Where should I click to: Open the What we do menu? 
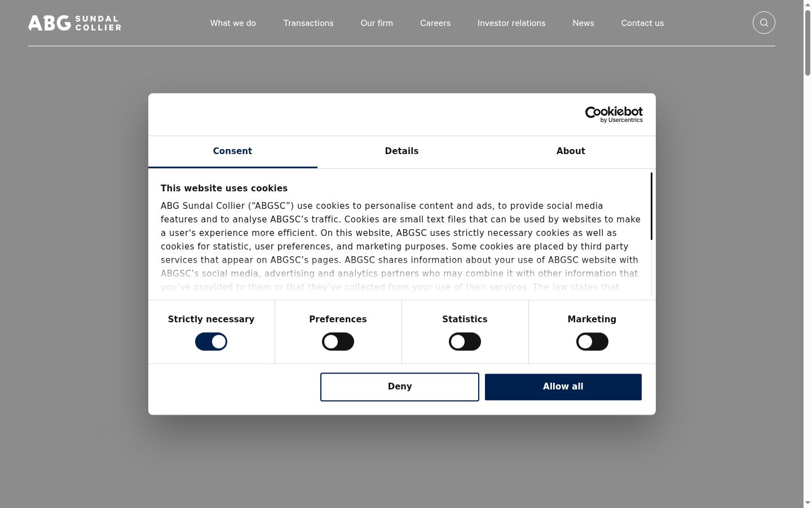tap(233, 23)
